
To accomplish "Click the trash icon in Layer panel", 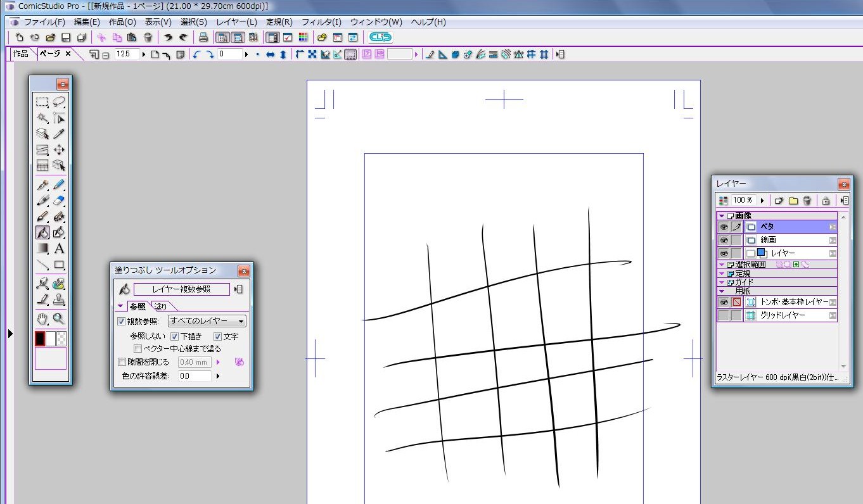I will (807, 201).
